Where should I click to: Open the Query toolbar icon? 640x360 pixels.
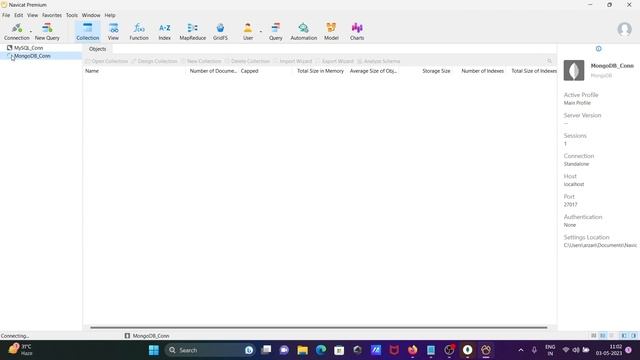[276, 31]
